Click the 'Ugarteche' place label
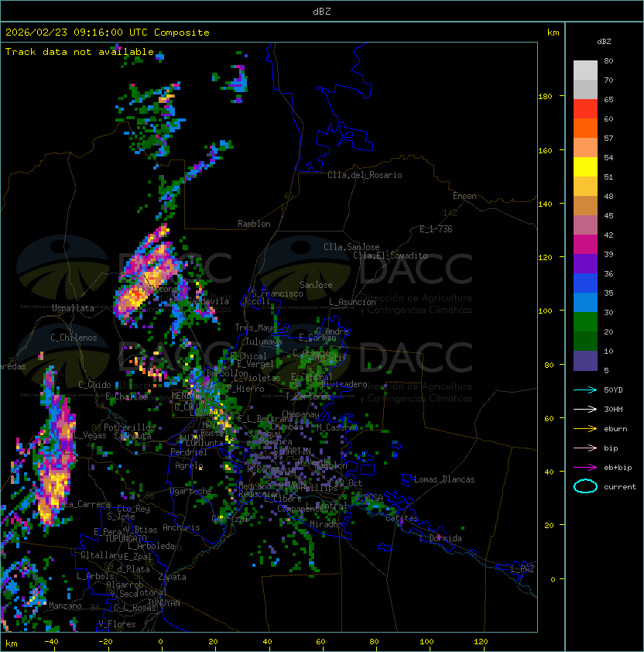 [191, 491]
